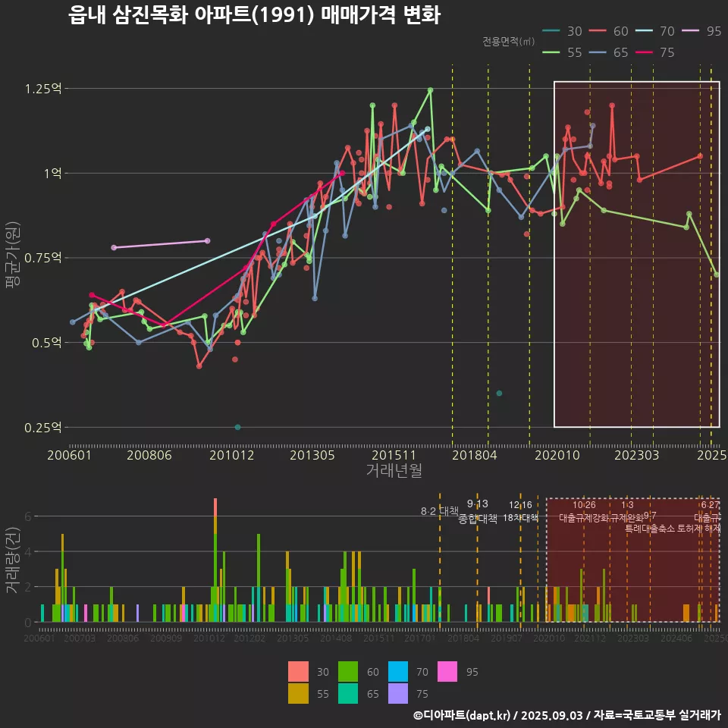Click the 10·26 대출규제강화 marker label
The width and height of the screenshot is (728, 728).
tap(584, 512)
